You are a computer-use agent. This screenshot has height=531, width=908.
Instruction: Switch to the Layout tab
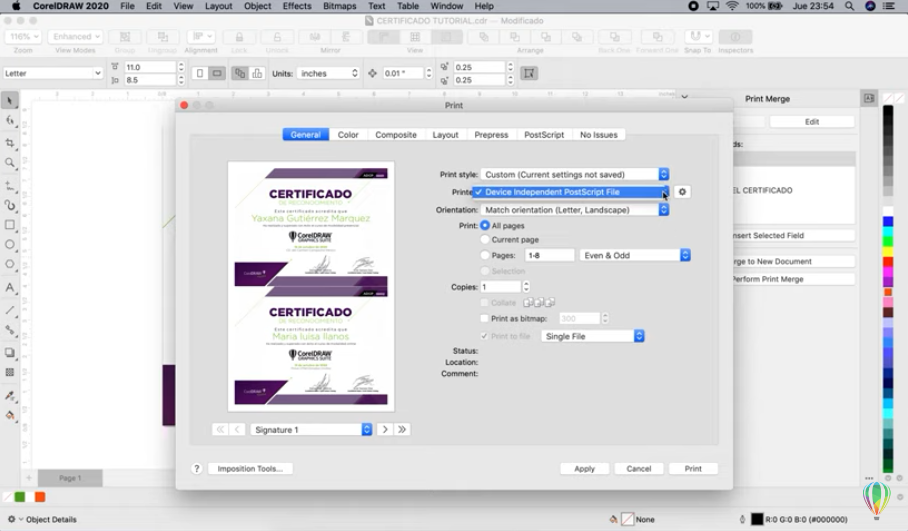click(x=445, y=135)
